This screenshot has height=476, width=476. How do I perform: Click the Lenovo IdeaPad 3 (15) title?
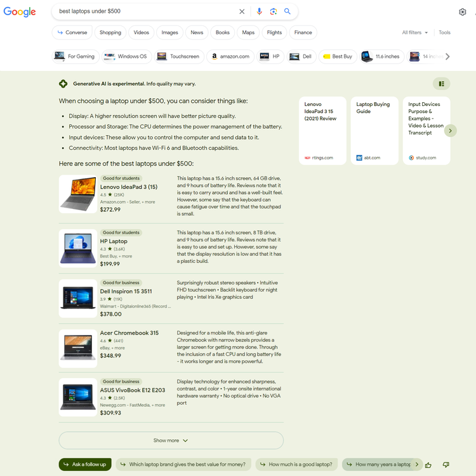pos(129,187)
